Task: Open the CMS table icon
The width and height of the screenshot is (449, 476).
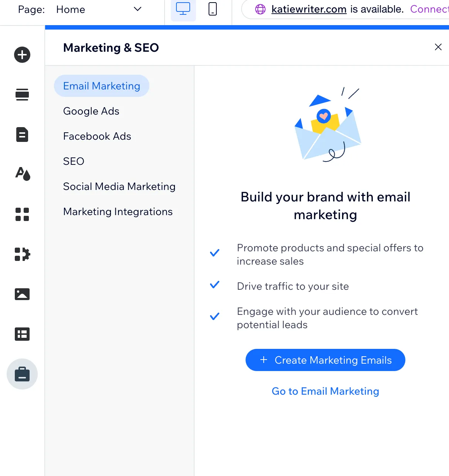Action: (22, 334)
